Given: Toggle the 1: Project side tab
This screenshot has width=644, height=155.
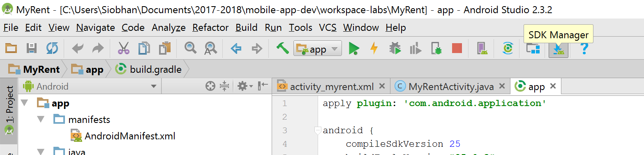Looking at the screenshot, I should click(9, 111).
